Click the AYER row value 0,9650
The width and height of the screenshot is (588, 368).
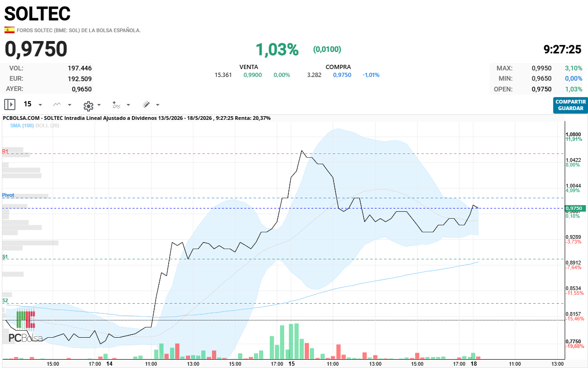tap(82, 89)
